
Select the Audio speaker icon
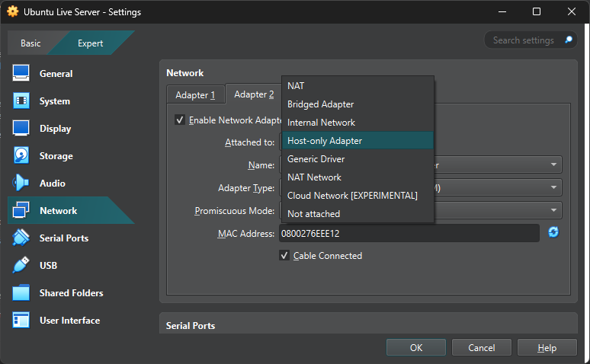(21, 183)
